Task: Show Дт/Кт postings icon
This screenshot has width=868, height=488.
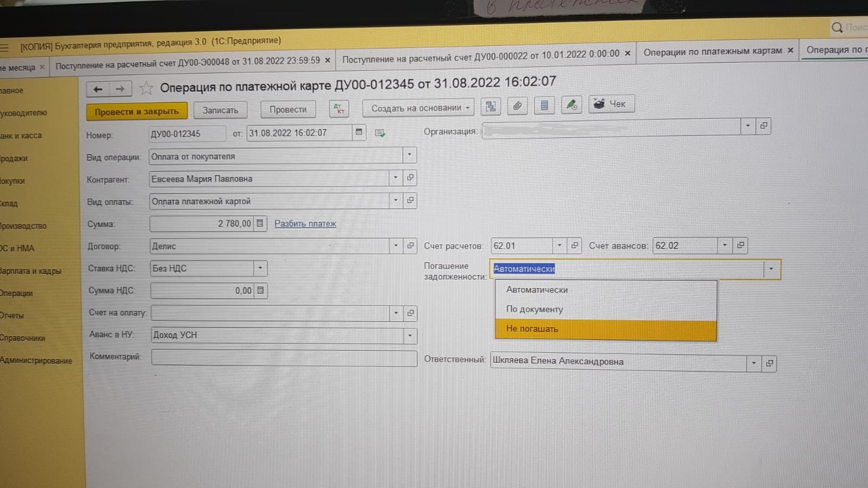Action: tap(339, 109)
